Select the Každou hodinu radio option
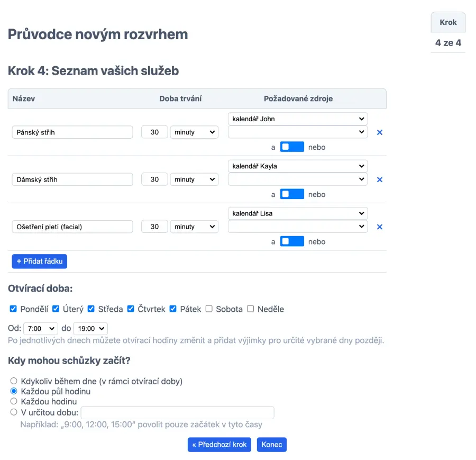The image size is (476, 460). pyautogui.click(x=14, y=402)
